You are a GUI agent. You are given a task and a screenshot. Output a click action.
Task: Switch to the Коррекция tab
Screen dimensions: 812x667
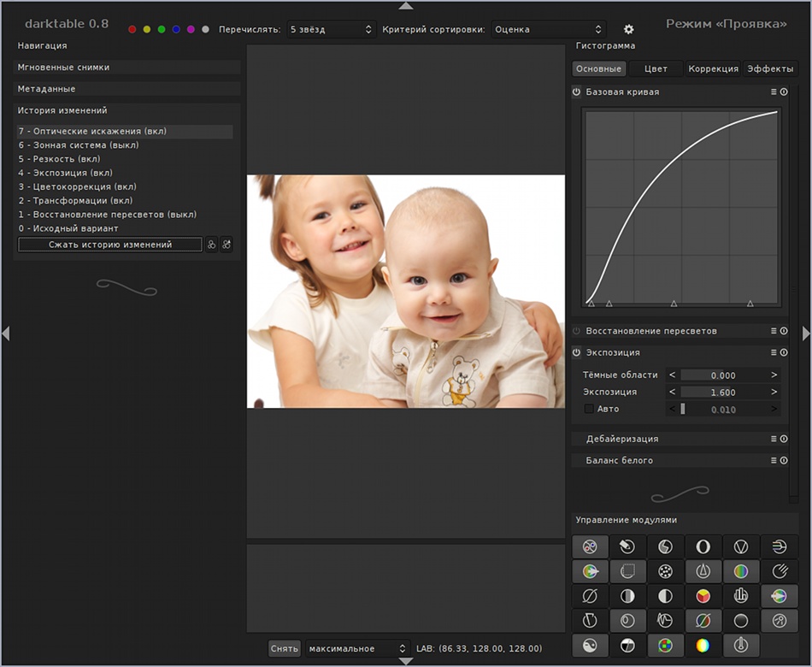[x=713, y=68]
